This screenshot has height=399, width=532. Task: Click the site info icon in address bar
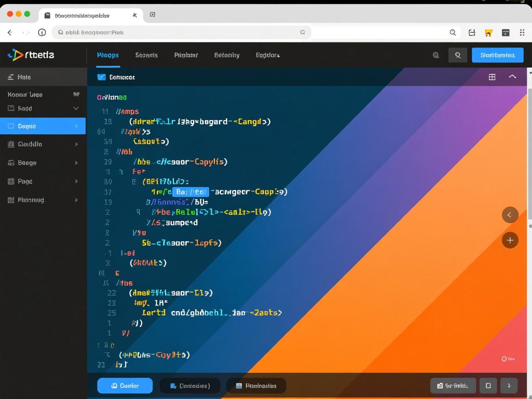(x=42, y=32)
